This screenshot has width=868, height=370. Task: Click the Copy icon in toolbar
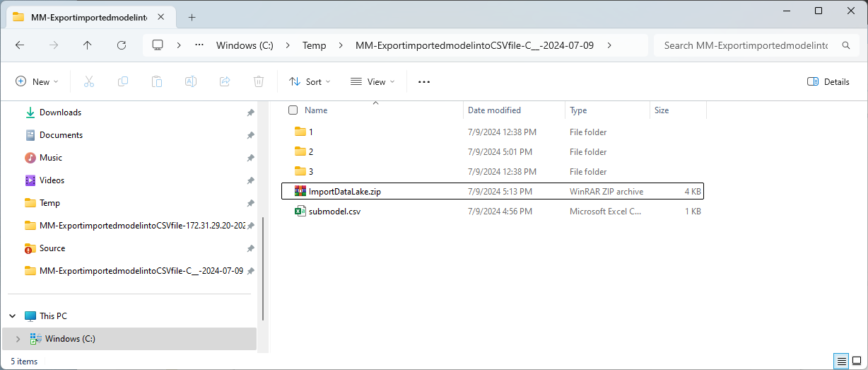tap(123, 81)
